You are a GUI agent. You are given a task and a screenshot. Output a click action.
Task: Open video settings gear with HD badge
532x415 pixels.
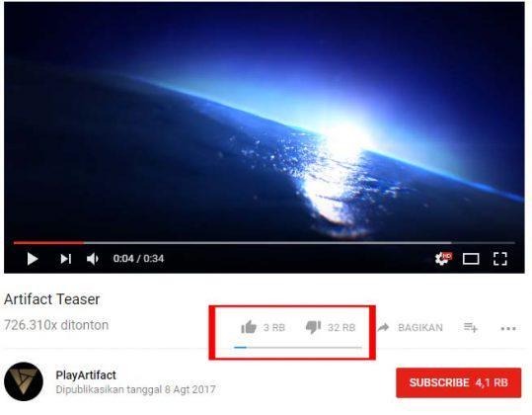[443, 259]
